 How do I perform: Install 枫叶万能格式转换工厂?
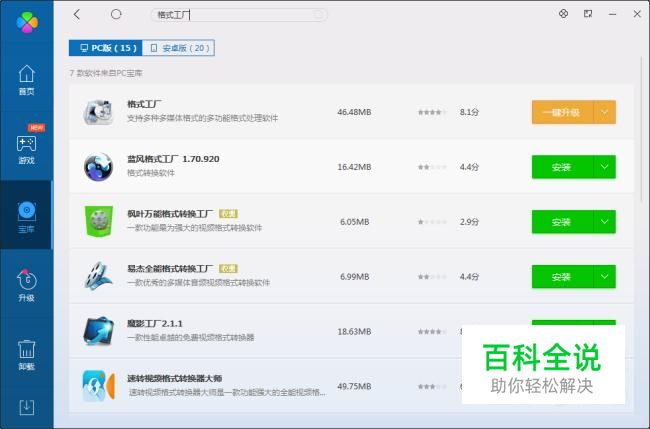pyautogui.click(x=563, y=222)
